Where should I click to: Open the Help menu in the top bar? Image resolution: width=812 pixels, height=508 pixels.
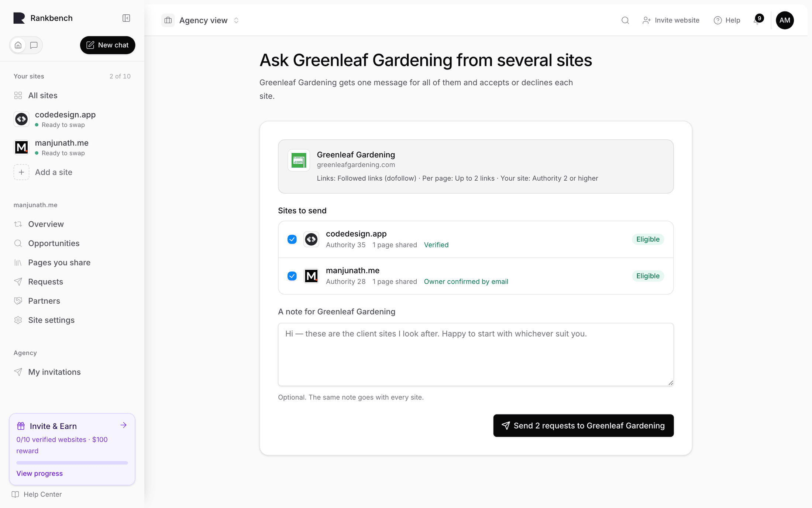727,20
